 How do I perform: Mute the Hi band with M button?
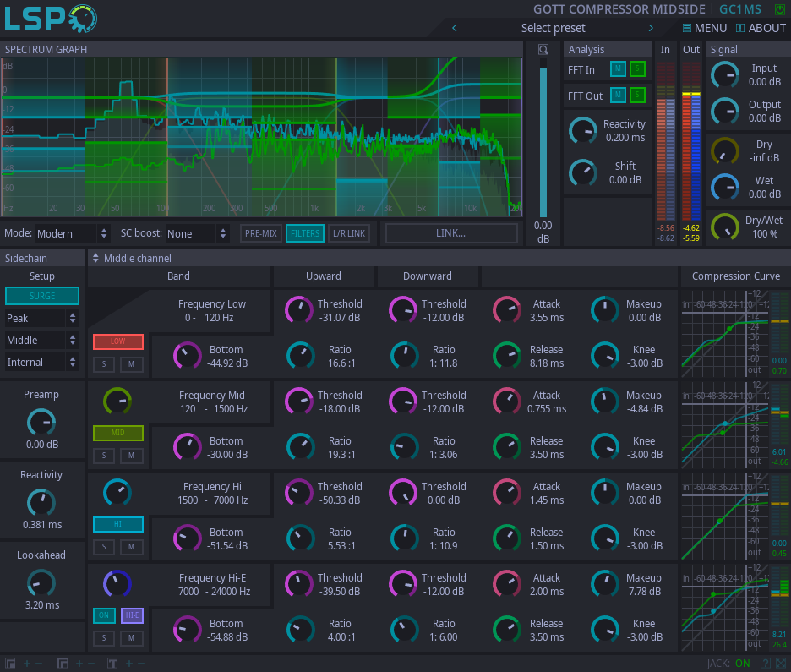pos(131,547)
